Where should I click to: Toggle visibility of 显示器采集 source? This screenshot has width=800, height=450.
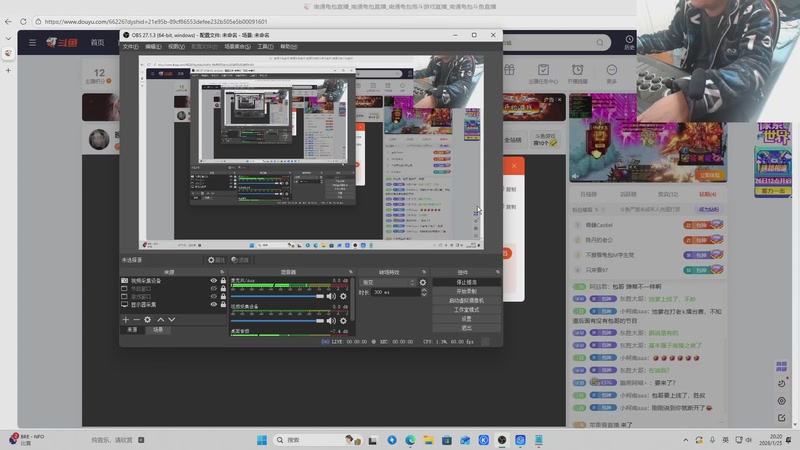coord(213,305)
